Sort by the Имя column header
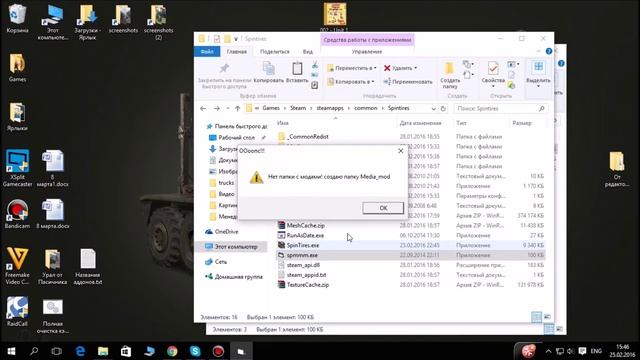This screenshot has height=360, width=640. tap(282, 123)
